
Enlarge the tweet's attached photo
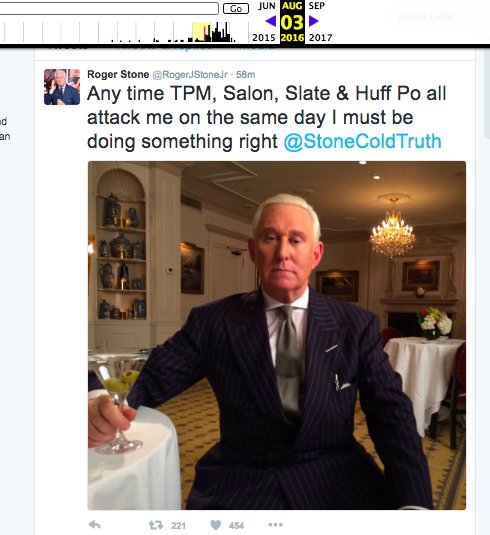coord(277,335)
